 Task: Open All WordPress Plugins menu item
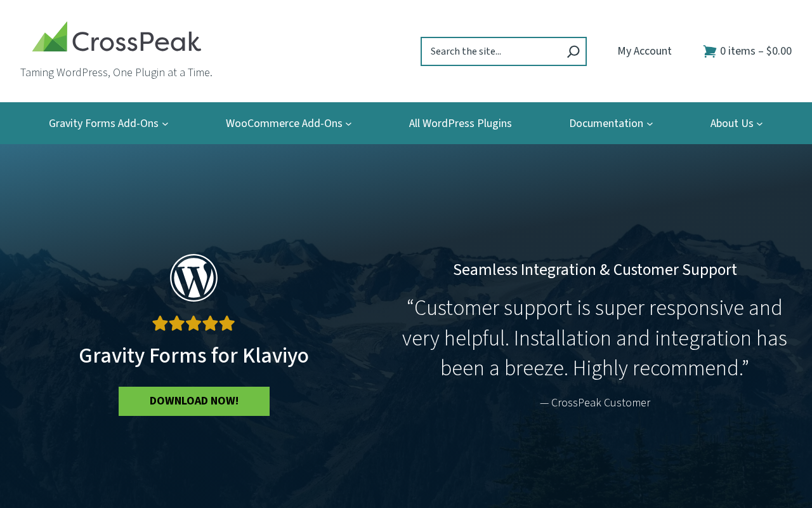pos(461,123)
